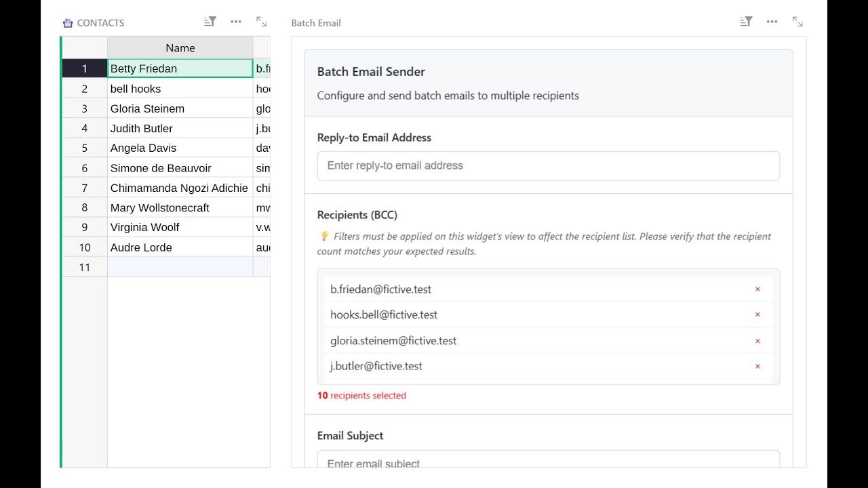This screenshot has height=488, width=868.
Task: Click the Simone de Beauvoir cell
Action: [180, 168]
